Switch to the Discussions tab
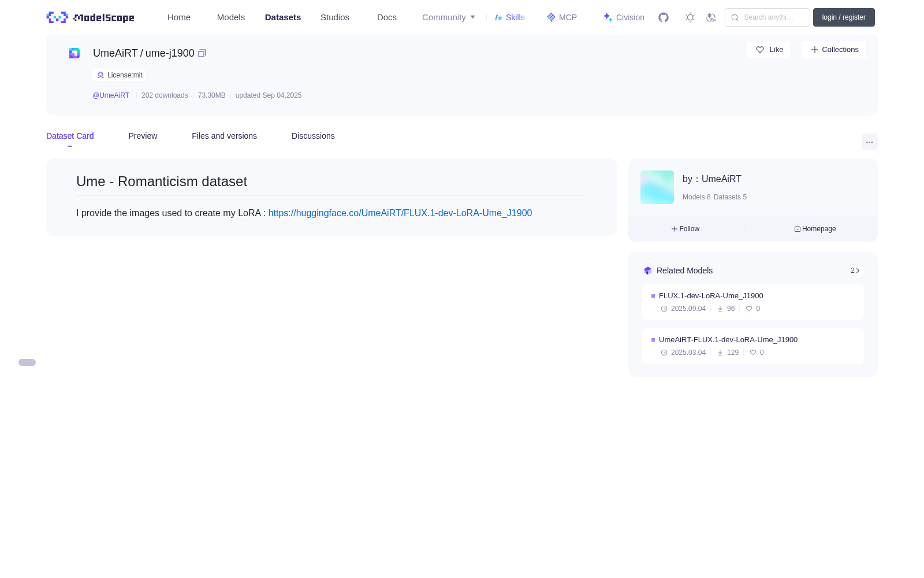This screenshot has height=578, width=924. [313, 136]
